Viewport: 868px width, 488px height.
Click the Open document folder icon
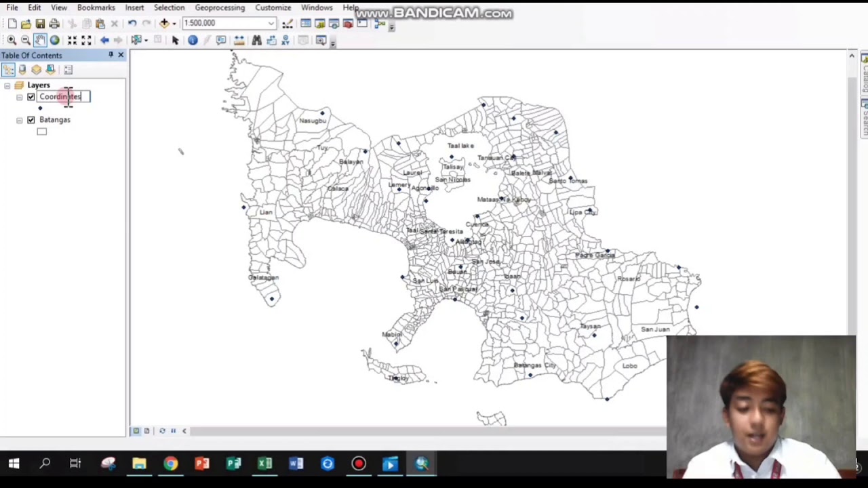(26, 24)
